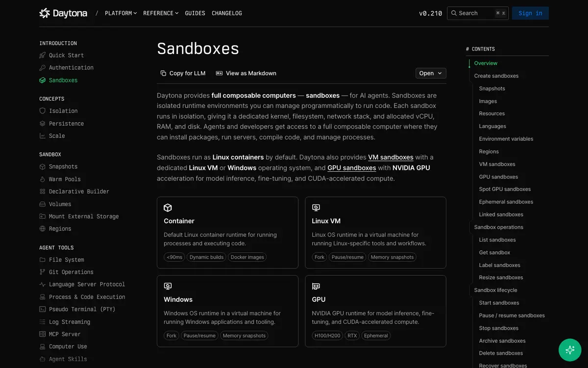Screen dimensions: 588x368
Task: Expand the PLATFORM menu
Action: 121,13
